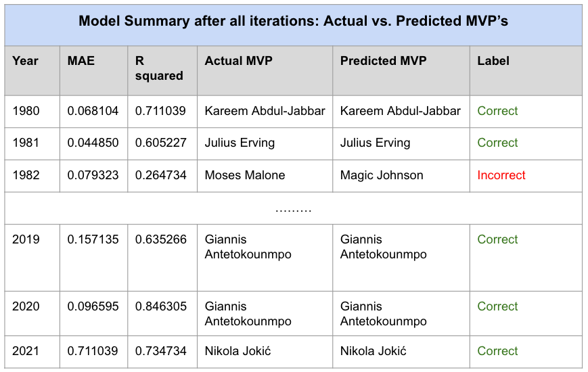
Task: Click the Correct label for 2021
Action: click(x=497, y=351)
